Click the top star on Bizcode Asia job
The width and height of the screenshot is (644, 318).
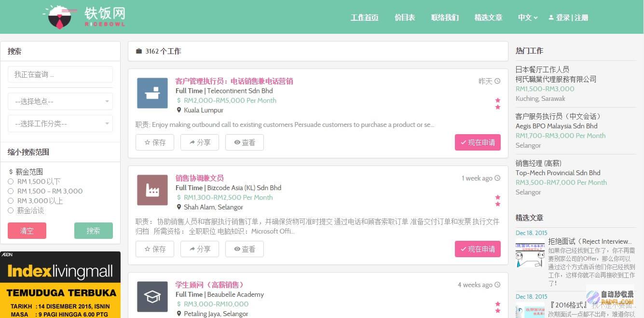coord(498,197)
